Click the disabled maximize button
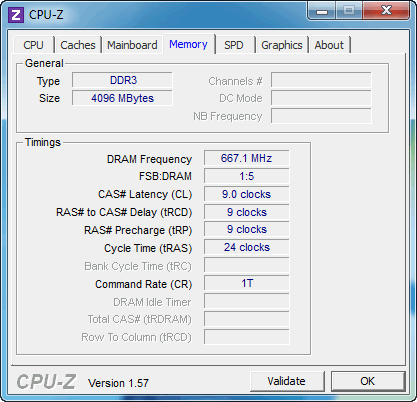Image resolution: width=417 pixels, height=402 pixels. 349,11
